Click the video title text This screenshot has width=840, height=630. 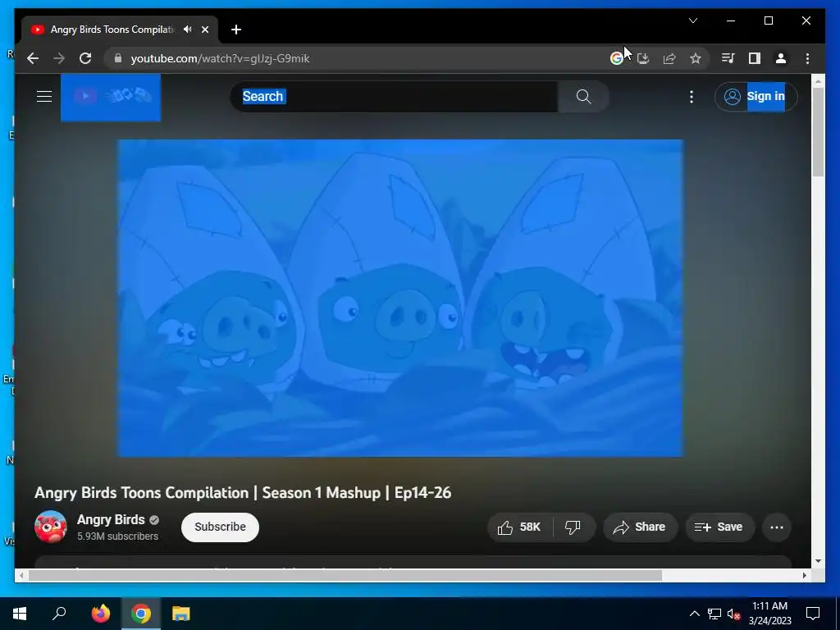243,493
